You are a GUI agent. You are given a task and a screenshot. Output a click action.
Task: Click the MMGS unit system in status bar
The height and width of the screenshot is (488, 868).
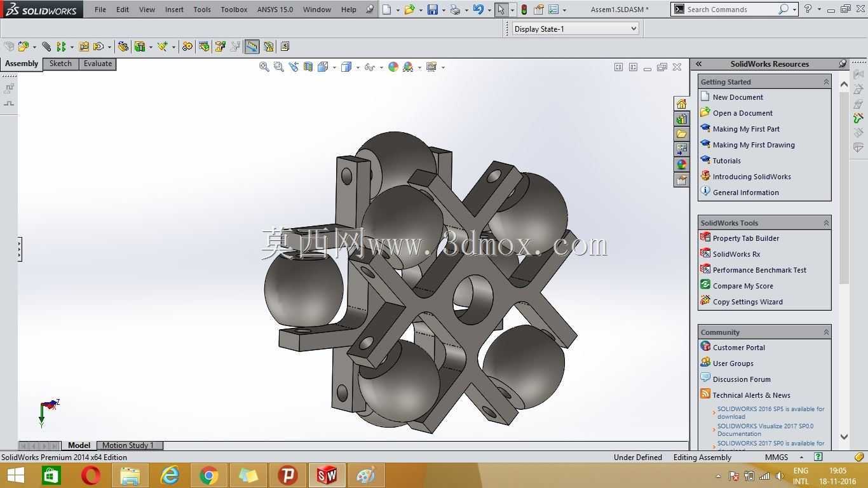click(776, 457)
